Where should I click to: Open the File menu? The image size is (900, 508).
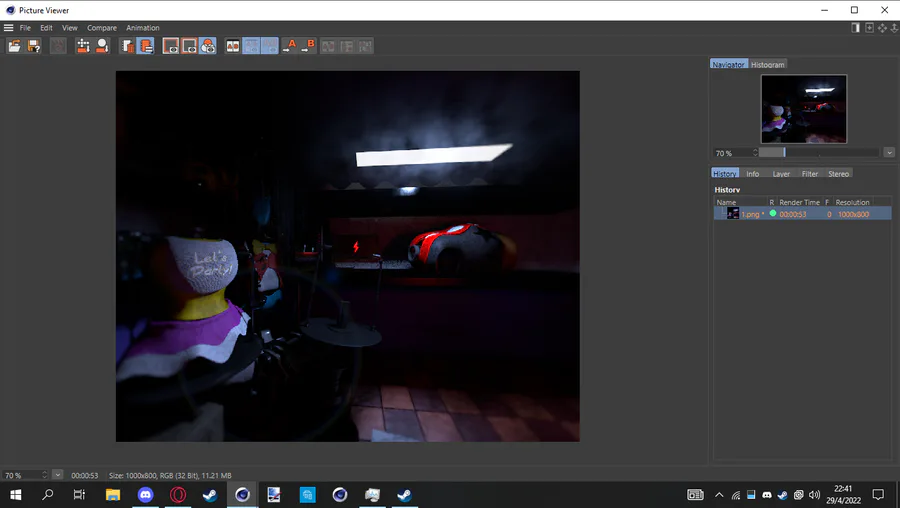tap(25, 28)
